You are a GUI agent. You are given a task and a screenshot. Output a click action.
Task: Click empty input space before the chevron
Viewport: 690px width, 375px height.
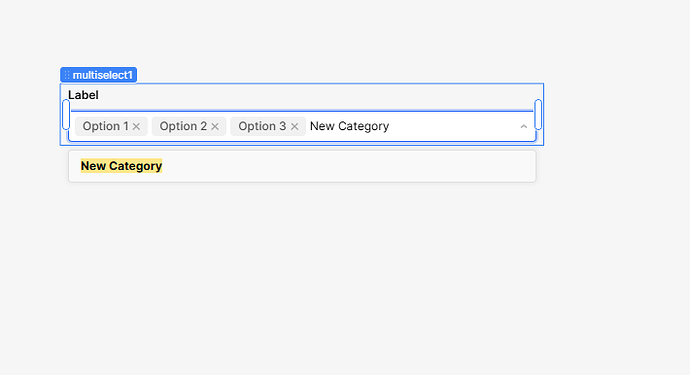click(453, 127)
